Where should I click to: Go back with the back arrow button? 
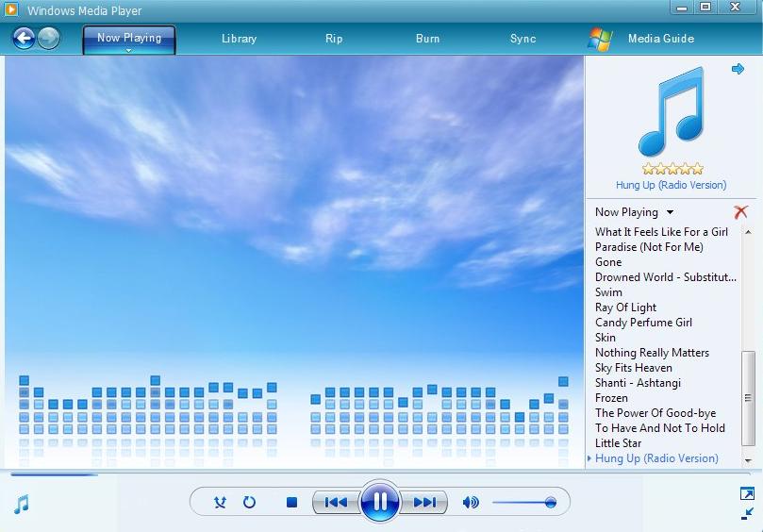[x=24, y=39]
